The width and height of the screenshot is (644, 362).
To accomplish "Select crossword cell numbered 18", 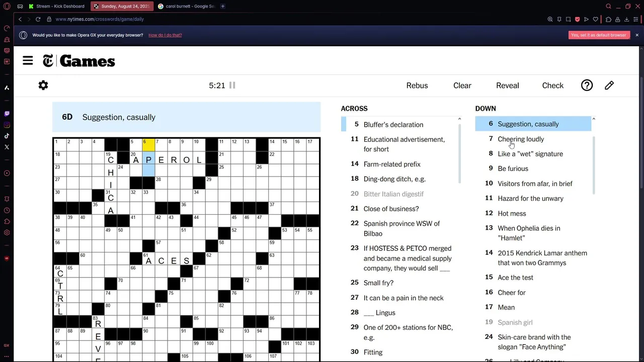I will 60,157.
